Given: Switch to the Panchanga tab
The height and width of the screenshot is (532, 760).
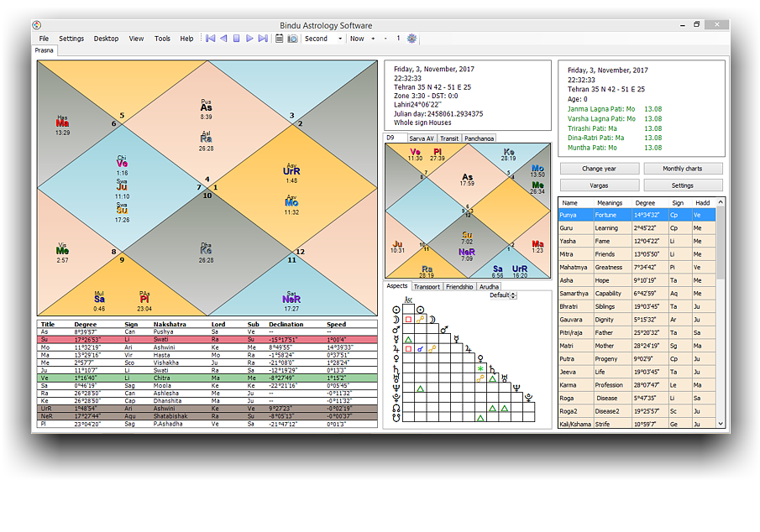Looking at the screenshot, I should [479, 138].
